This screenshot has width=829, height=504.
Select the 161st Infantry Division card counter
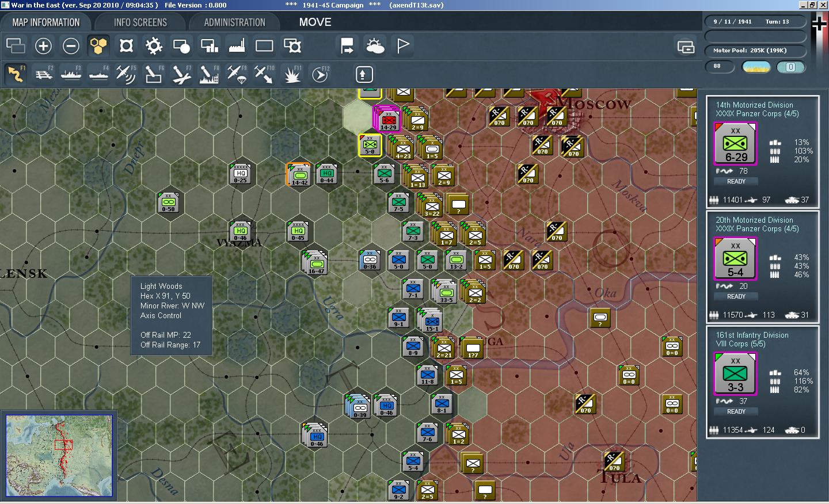point(735,374)
